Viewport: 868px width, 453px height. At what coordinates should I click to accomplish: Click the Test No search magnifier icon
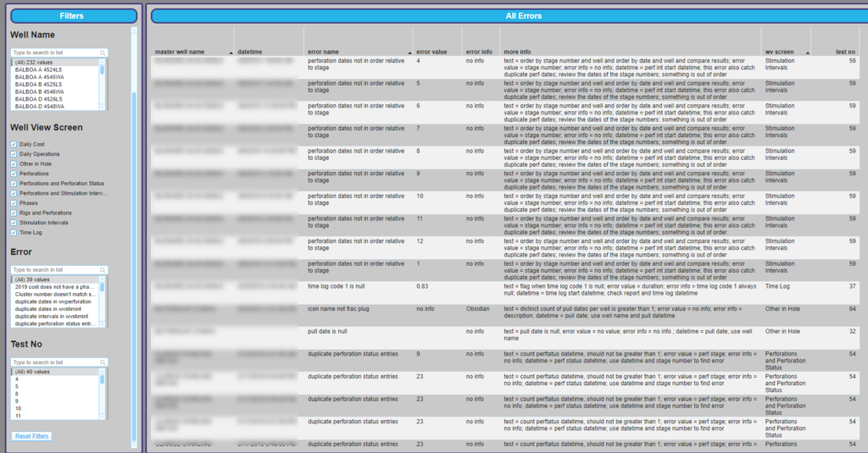[x=103, y=362]
